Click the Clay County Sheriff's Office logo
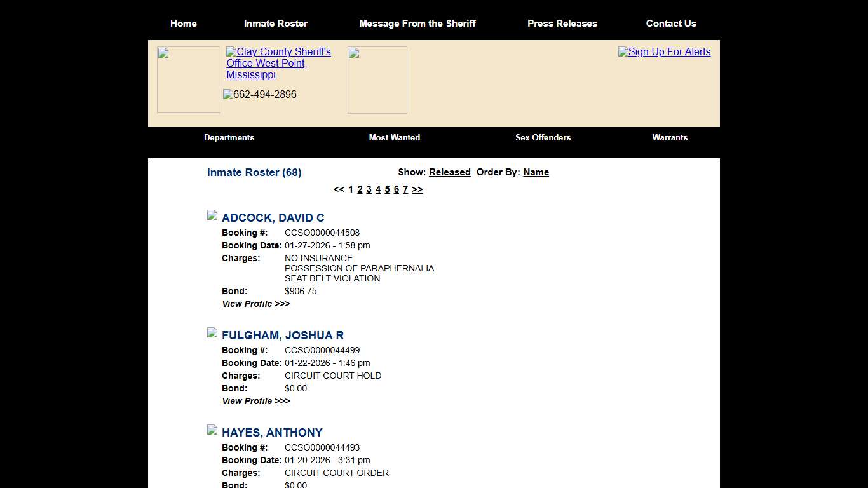 click(278, 63)
